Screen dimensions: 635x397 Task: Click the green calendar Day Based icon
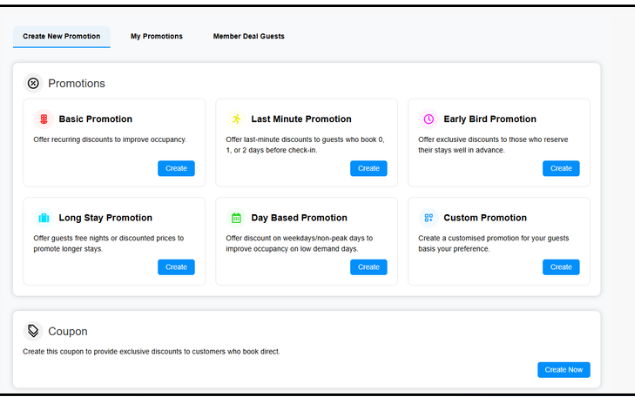tap(236, 218)
